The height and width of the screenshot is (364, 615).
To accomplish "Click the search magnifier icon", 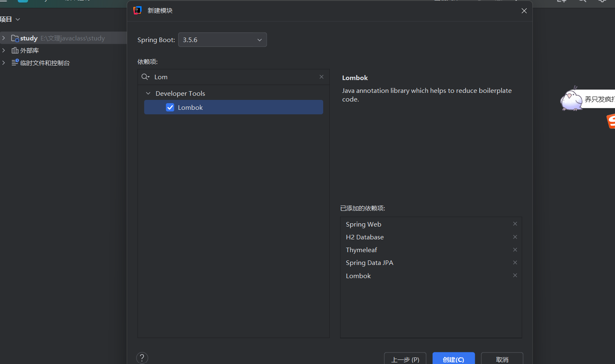I will pos(145,77).
